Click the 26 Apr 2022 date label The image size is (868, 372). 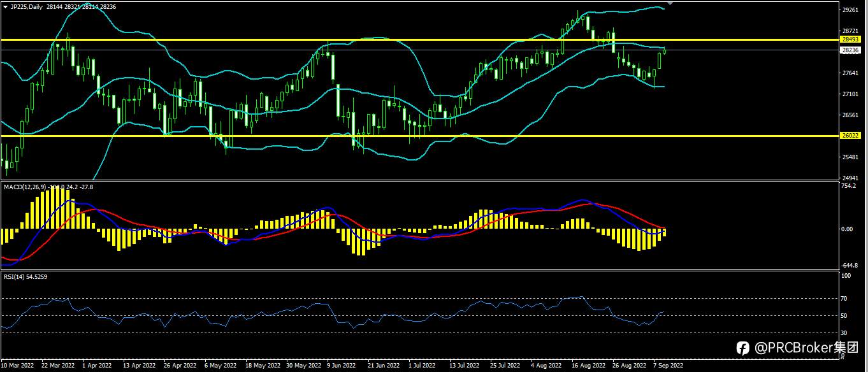click(x=180, y=366)
